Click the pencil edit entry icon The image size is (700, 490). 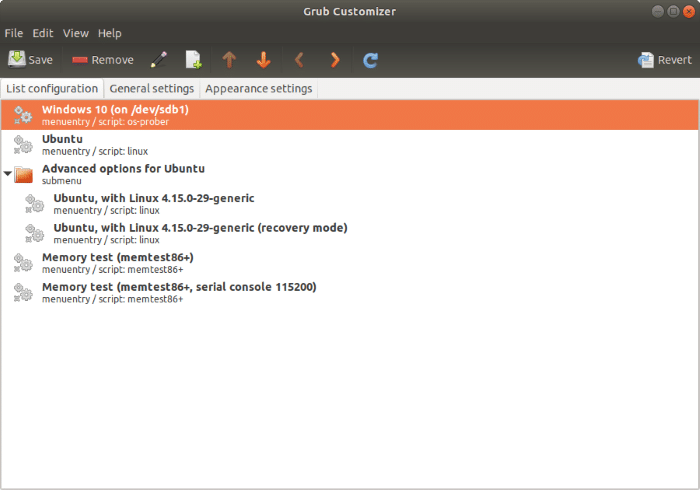[159, 60]
